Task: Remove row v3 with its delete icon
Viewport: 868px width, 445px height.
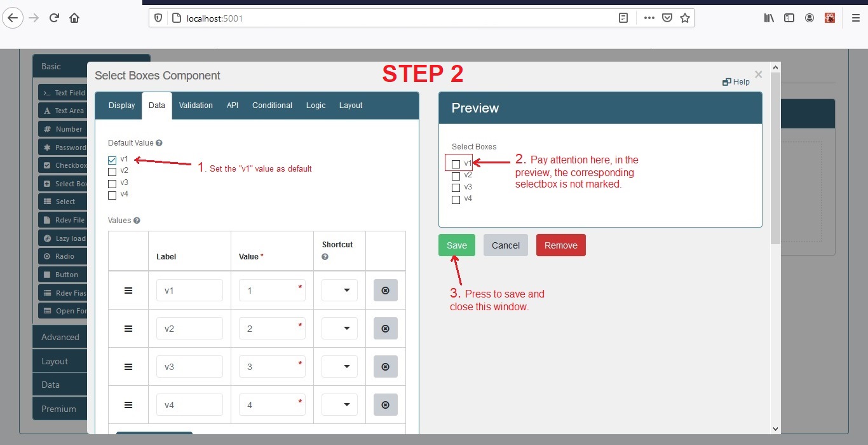Action: [385, 367]
